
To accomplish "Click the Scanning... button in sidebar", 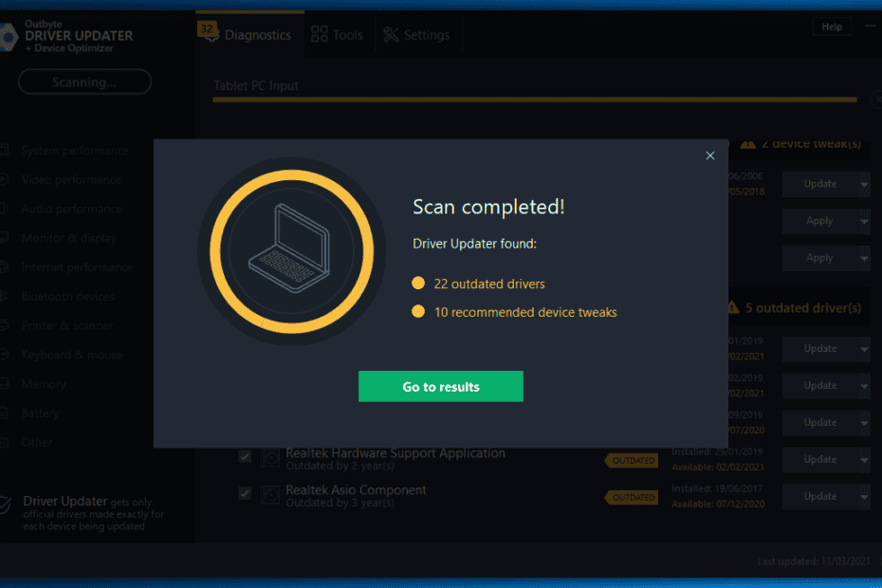I will pos(85,83).
